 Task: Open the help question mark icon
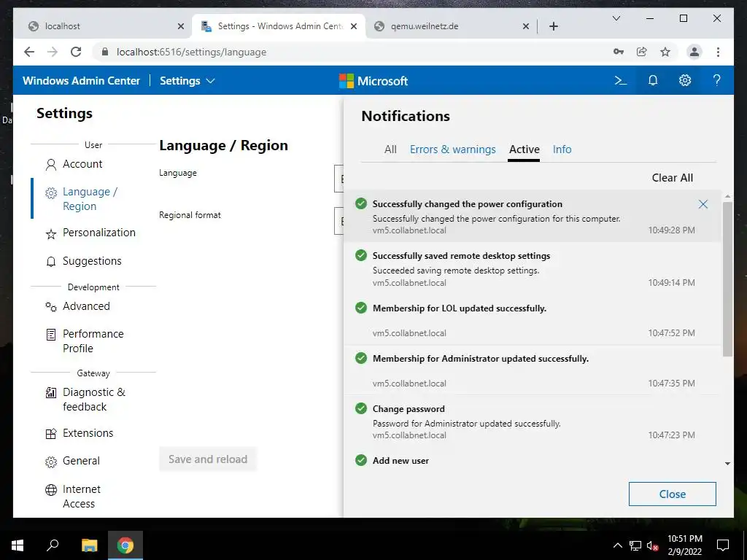(716, 80)
